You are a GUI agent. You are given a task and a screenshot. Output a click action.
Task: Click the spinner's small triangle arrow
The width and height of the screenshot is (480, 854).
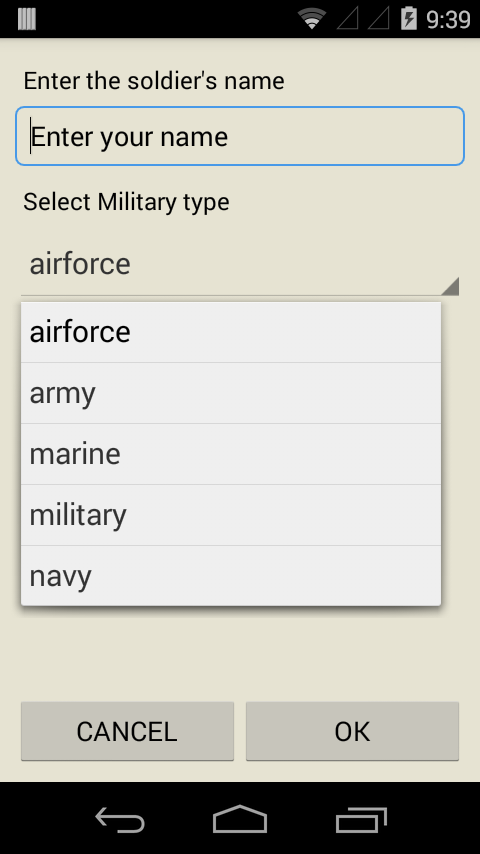[451, 286]
